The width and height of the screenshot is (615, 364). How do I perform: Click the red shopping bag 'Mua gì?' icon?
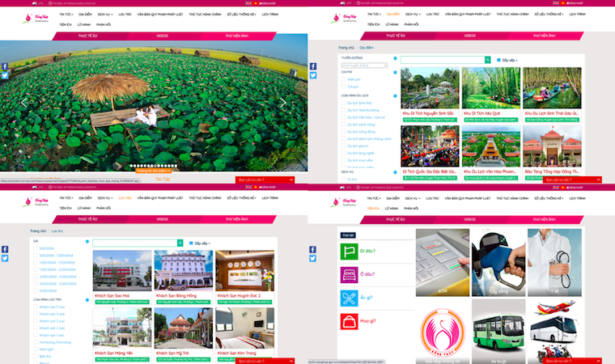coord(349,321)
